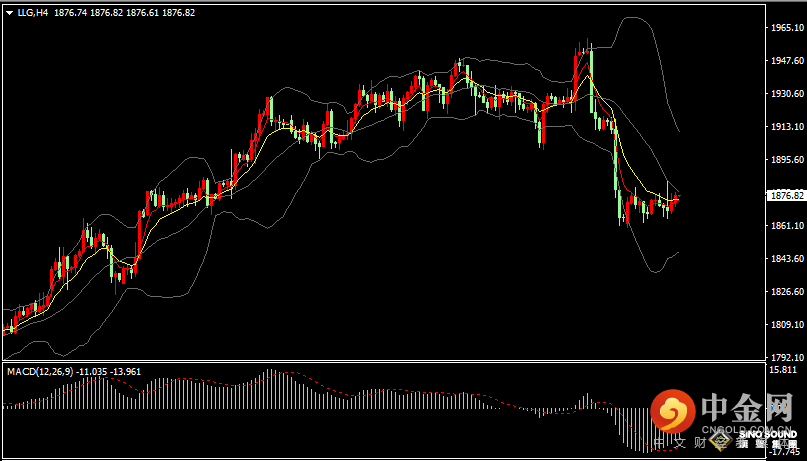This screenshot has height=461, width=807.
Task: Click the LLG,H4 symbol label
Action: point(33,13)
